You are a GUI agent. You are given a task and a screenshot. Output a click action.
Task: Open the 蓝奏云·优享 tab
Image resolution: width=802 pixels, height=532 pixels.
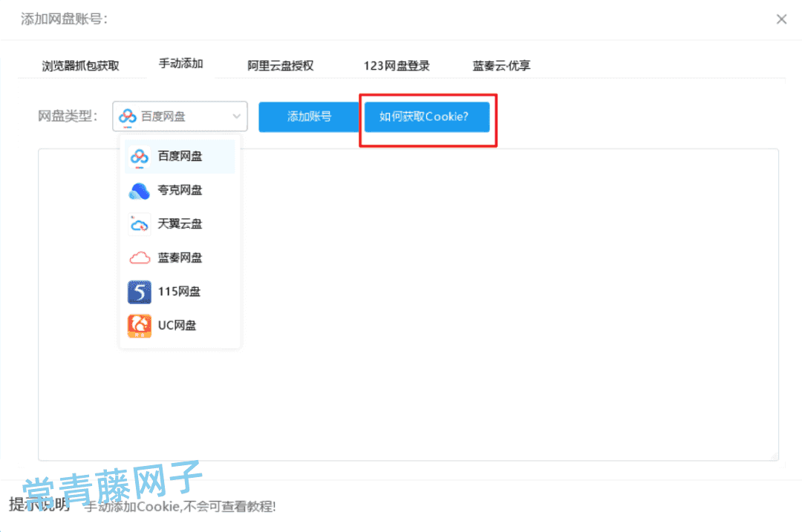(501, 66)
